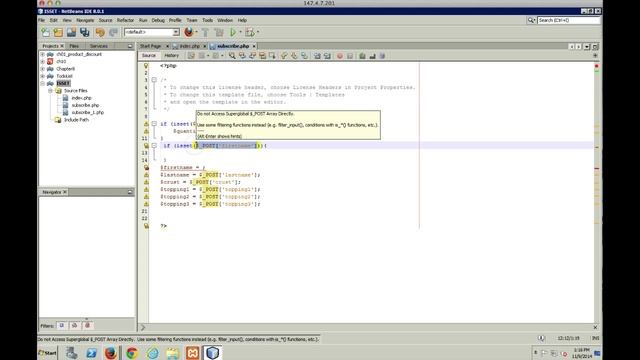
Task: Toggle Rectangular Selection in editor toolbar
Action: [x=272, y=56]
